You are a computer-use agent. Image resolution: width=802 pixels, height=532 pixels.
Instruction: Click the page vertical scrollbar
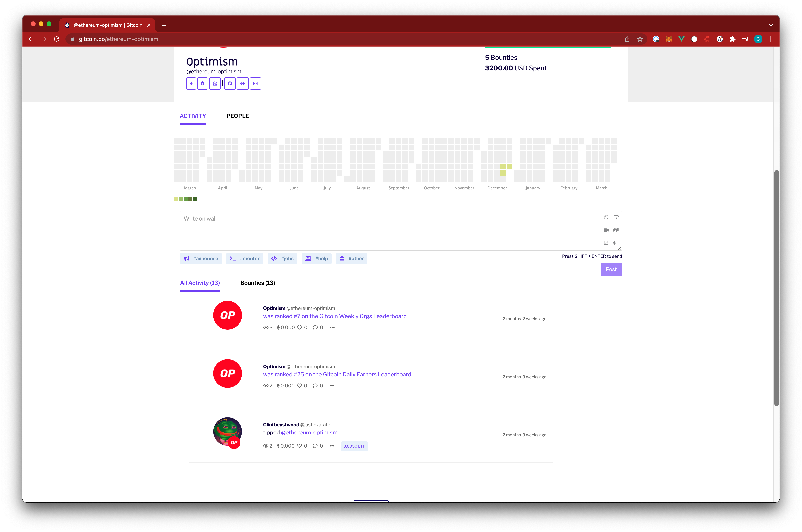tap(776, 288)
